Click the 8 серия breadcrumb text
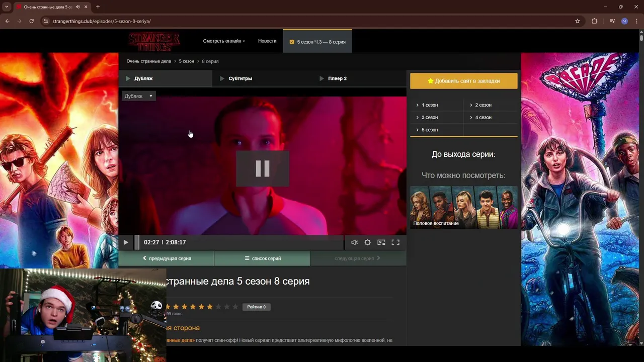Screen dimensions: 644x362 (210, 61)
